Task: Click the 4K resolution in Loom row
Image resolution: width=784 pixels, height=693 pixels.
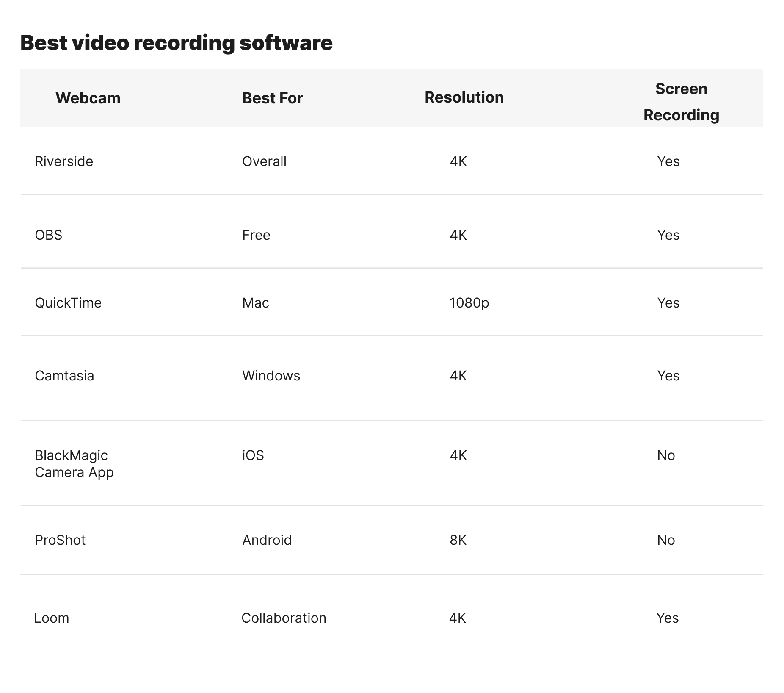Action: pos(457,618)
